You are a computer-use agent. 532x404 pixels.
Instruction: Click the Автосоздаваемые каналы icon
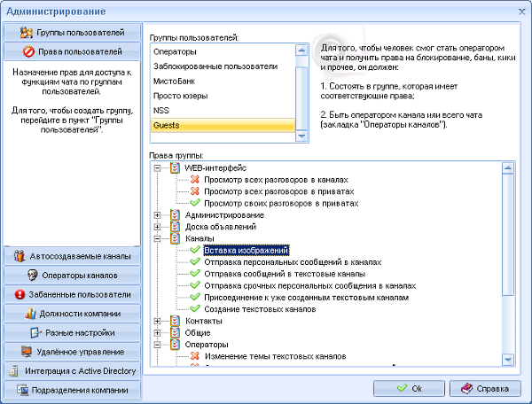point(20,256)
